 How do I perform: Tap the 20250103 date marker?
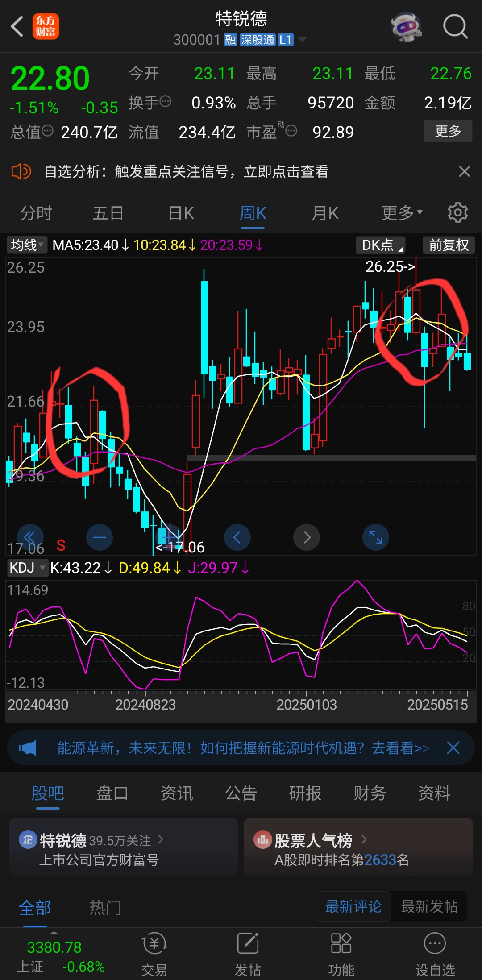click(x=306, y=705)
